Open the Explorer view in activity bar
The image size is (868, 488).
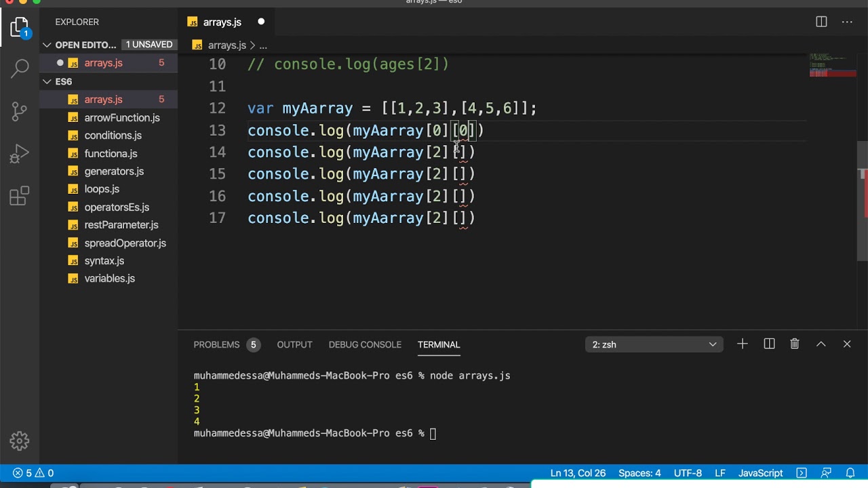tap(20, 28)
